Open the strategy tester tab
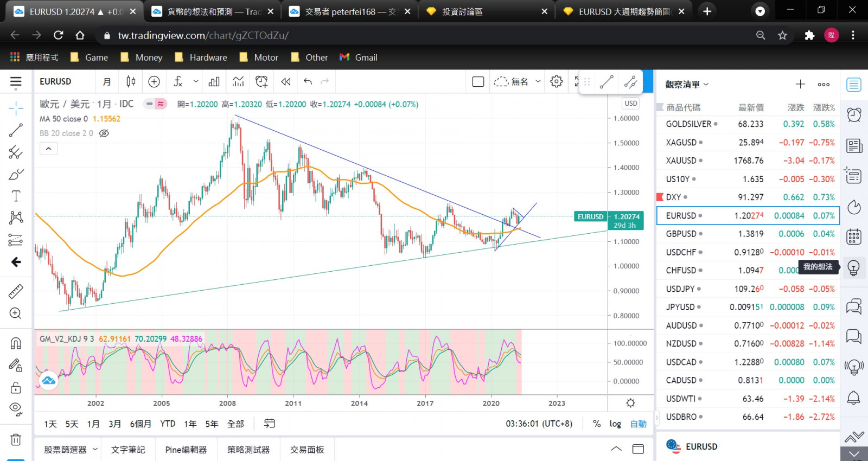Image resolution: width=868 pixels, height=461 pixels. [248, 450]
